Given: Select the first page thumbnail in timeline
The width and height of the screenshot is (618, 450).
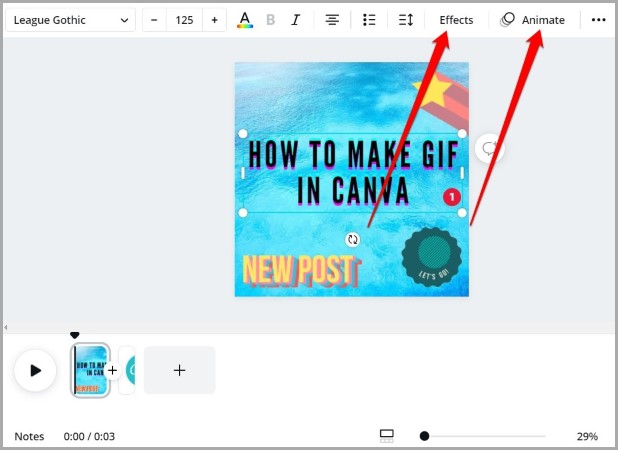Looking at the screenshot, I should pos(90,370).
